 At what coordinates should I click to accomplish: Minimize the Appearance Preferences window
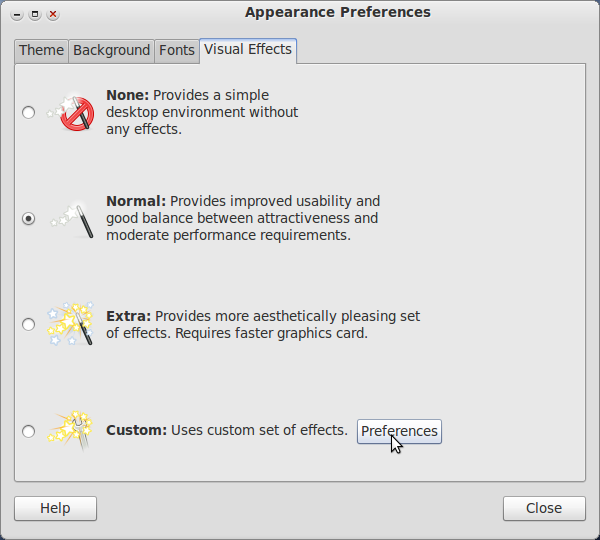[x=17, y=15]
